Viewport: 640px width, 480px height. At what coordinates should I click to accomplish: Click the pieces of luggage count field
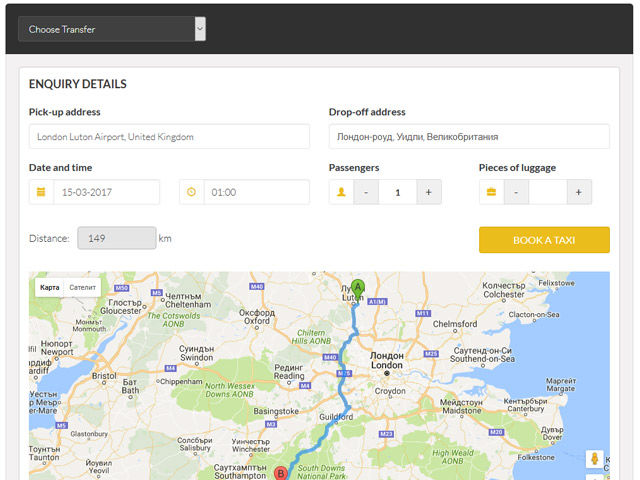548,192
